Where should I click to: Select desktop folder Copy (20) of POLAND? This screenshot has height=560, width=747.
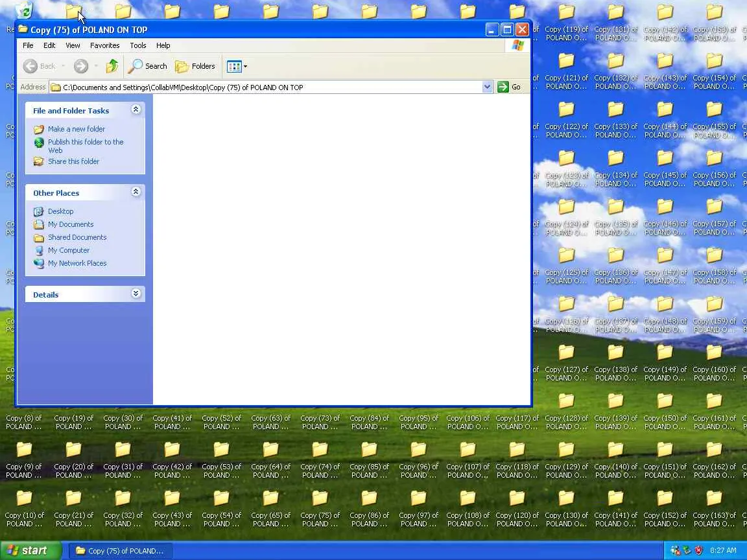click(x=73, y=460)
